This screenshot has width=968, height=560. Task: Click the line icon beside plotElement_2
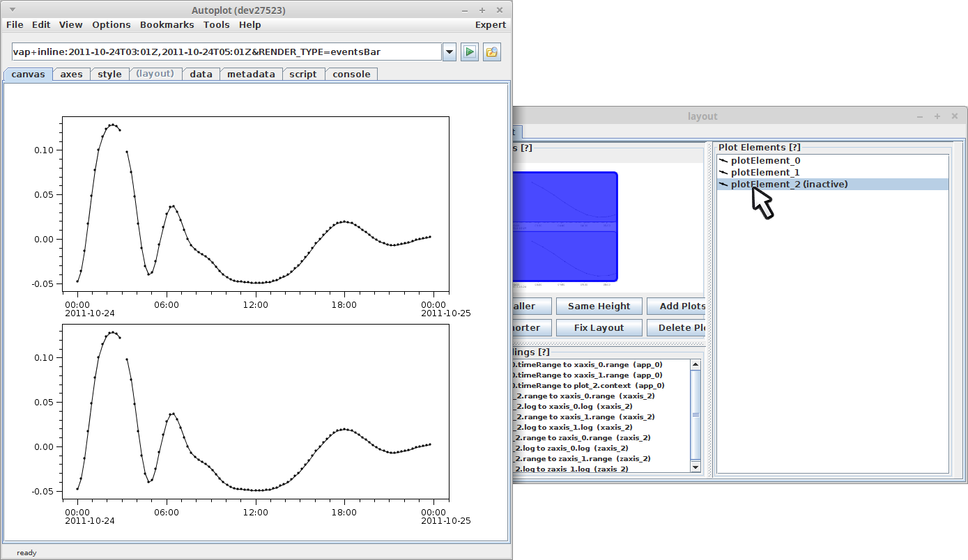pos(723,184)
